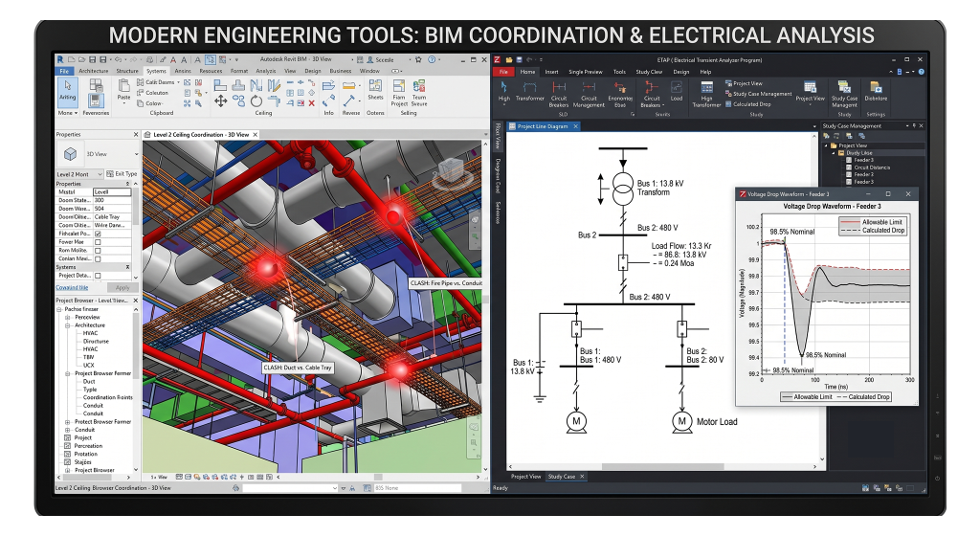
Task: Select the Circuit Management tool in ETAP
Action: tap(589, 94)
